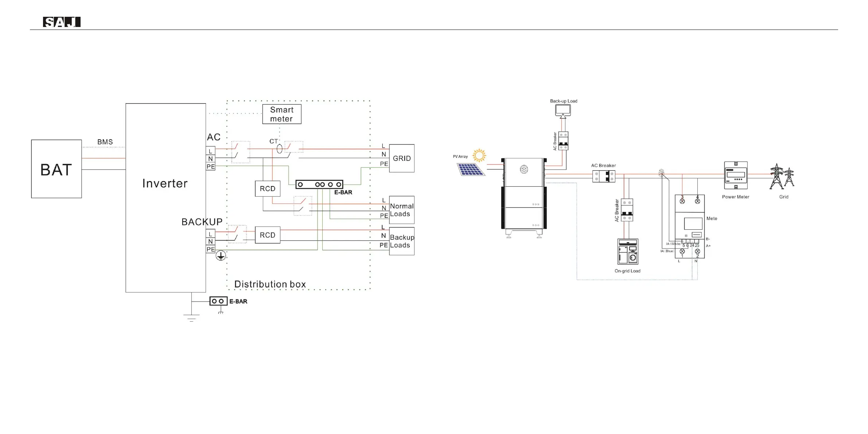Select the GRID block
This screenshot has width=868, height=434.
[402, 158]
